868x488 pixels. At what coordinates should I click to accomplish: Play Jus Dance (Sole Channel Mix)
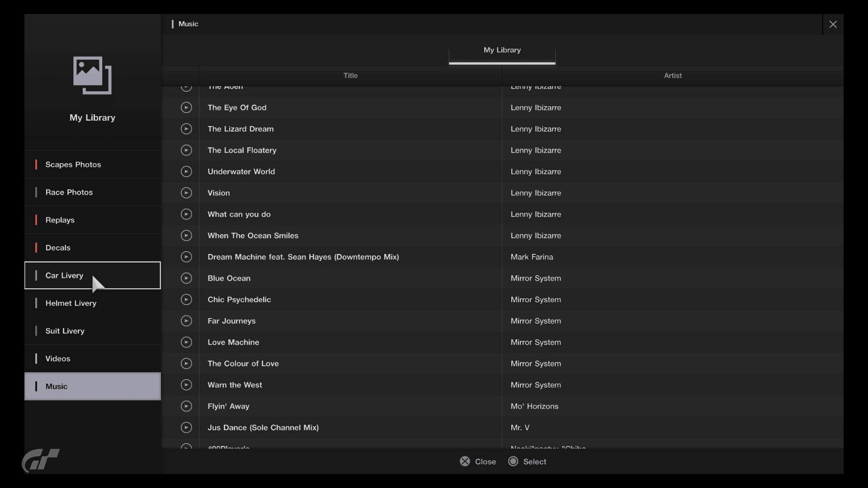[x=186, y=427]
